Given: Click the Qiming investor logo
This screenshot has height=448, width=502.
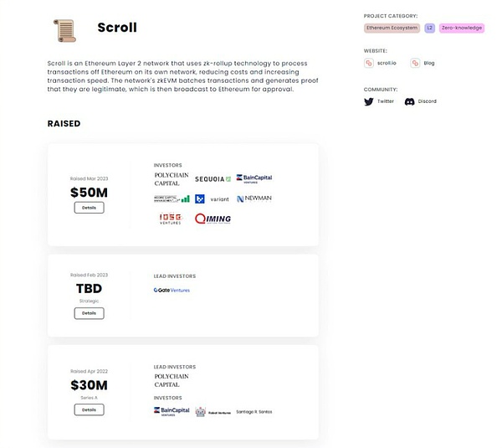Looking at the screenshot, I should (x=213, y=219).
